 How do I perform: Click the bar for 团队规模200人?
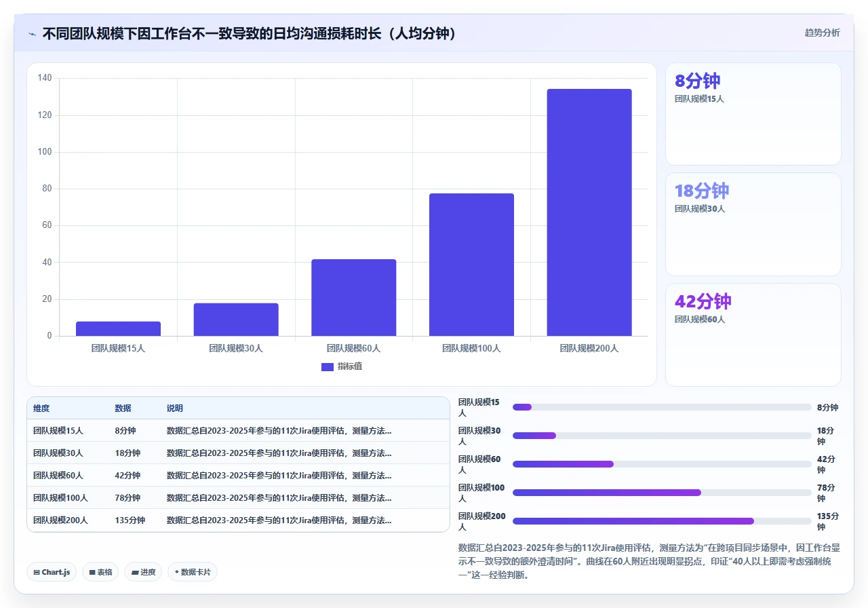tap(589, 212)
